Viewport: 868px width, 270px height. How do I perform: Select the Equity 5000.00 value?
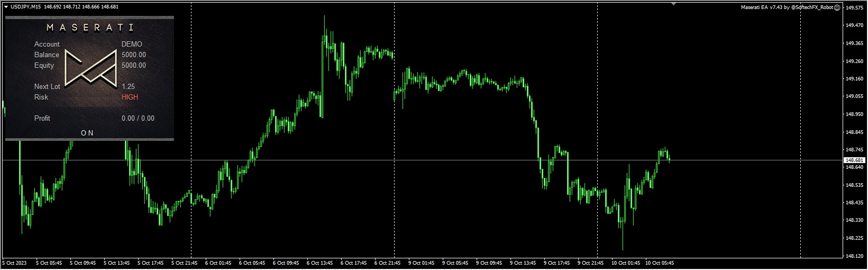134,65
